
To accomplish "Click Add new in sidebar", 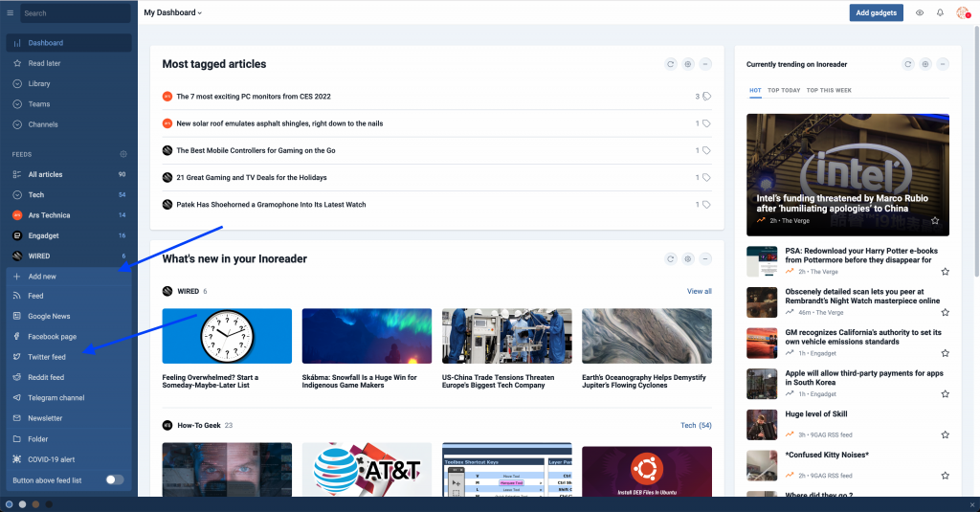I will click(69, 277).
